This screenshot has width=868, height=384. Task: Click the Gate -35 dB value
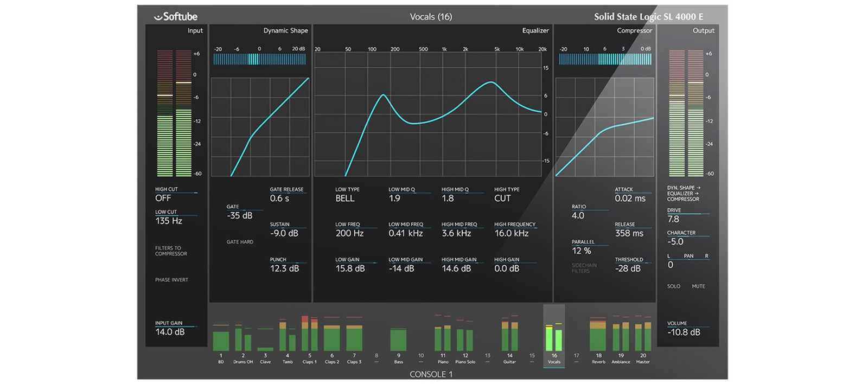(239, 216)
